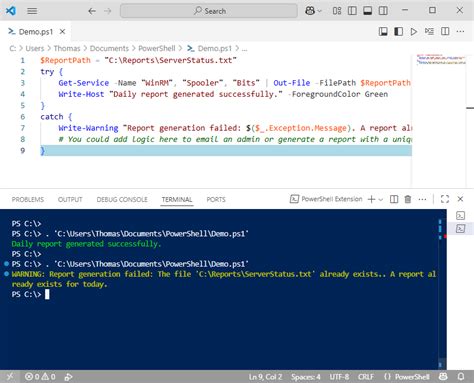Screen dimensions: 474x383
Task: Run the script with the play icon
Action: 414,32
